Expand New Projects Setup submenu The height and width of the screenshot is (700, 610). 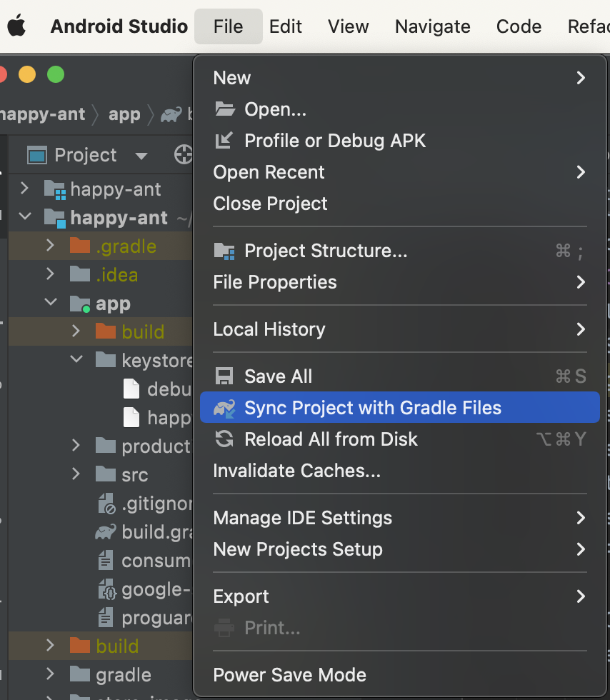(400, 549)
